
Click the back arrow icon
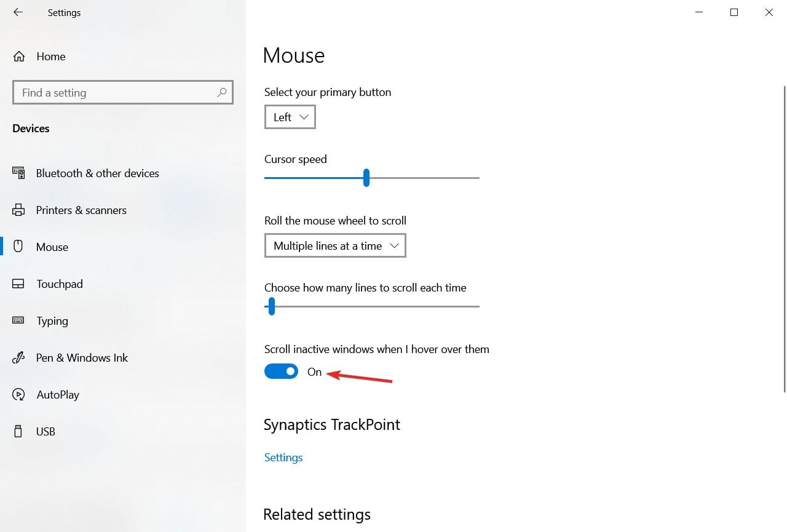(x=18, y=12)
